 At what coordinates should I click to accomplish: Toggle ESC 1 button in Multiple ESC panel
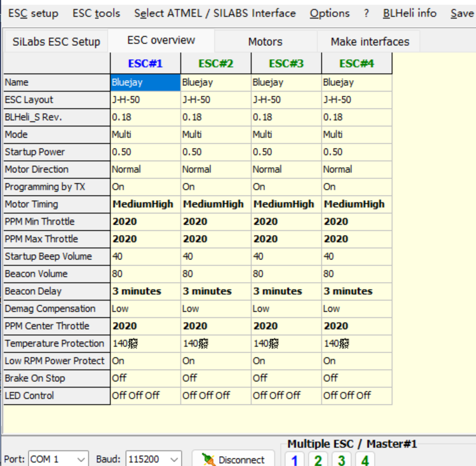click(x=295, y=460)
